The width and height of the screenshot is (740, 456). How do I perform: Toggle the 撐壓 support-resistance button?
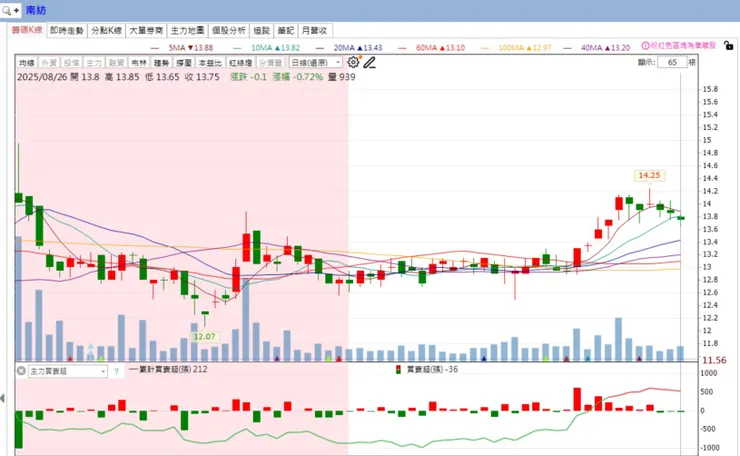(x=184, y=63)
